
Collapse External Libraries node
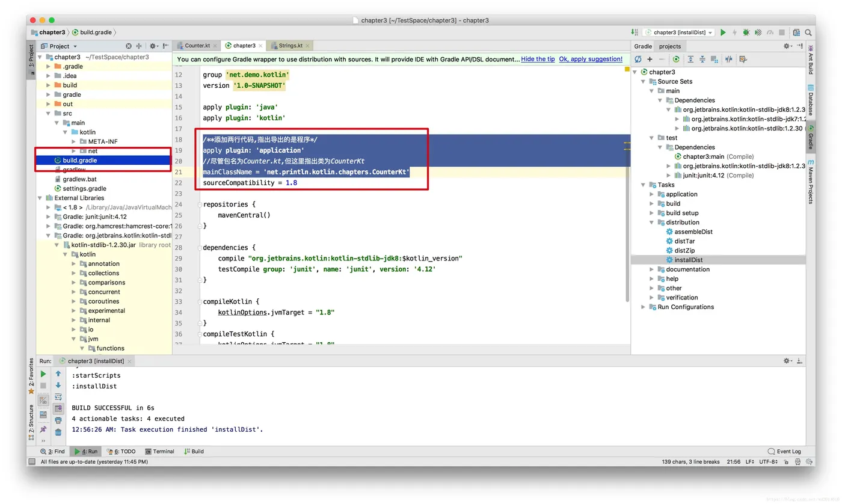(x=40, y=198)
